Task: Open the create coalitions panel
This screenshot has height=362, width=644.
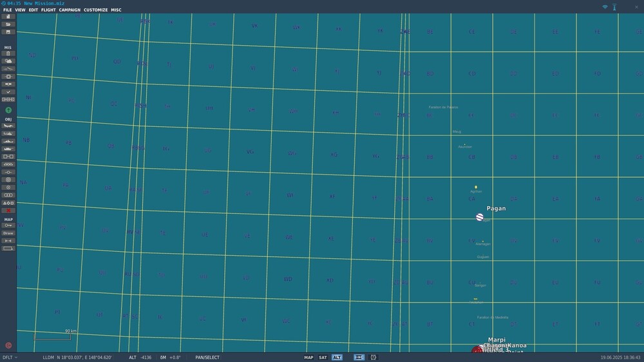Action: (x=8, y=84)
